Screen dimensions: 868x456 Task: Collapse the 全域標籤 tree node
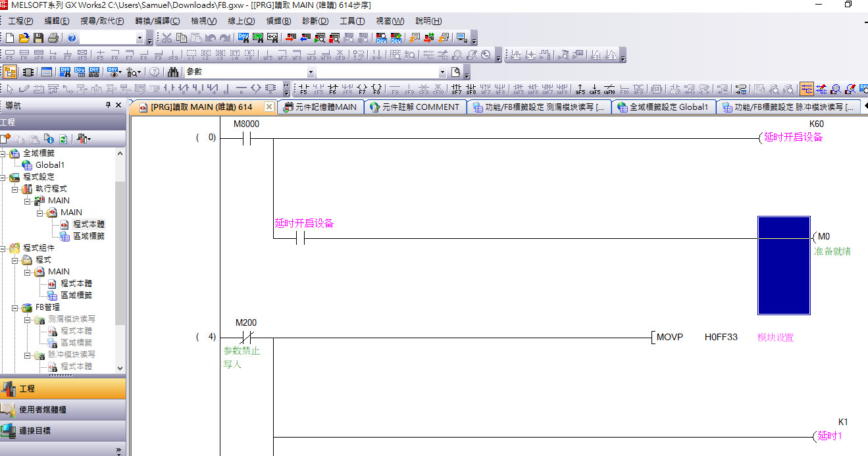click(3, 153)
